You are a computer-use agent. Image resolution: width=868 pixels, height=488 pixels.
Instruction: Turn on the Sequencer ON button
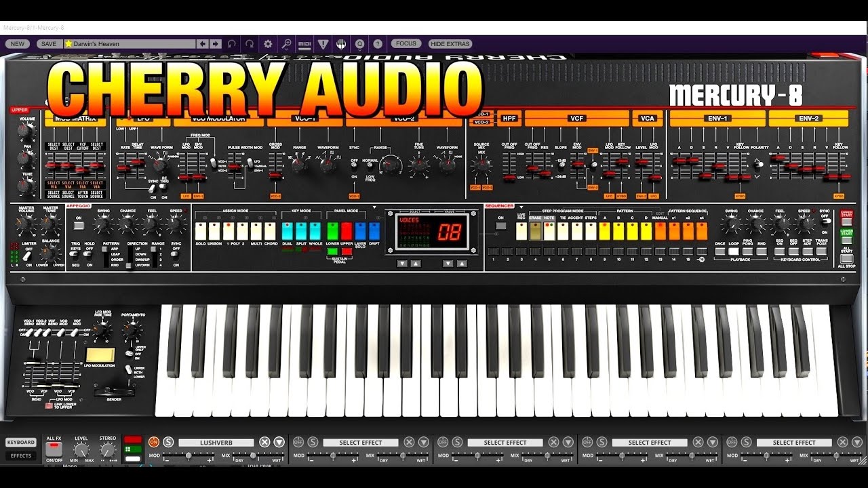click(501, 225)
